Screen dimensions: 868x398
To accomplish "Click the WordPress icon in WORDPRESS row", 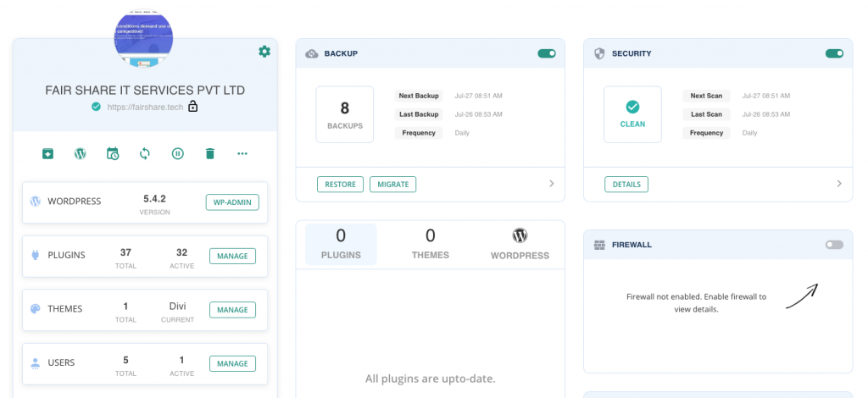I will point(36,202).
